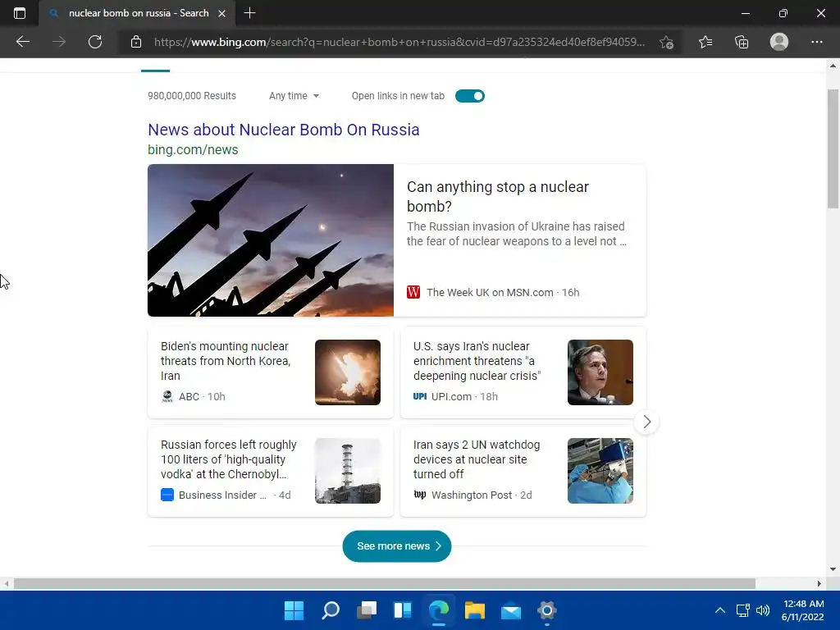This screenshot has width=840, height=630.
Task: Click the ABC News source icon
Action: coord(167,396)
